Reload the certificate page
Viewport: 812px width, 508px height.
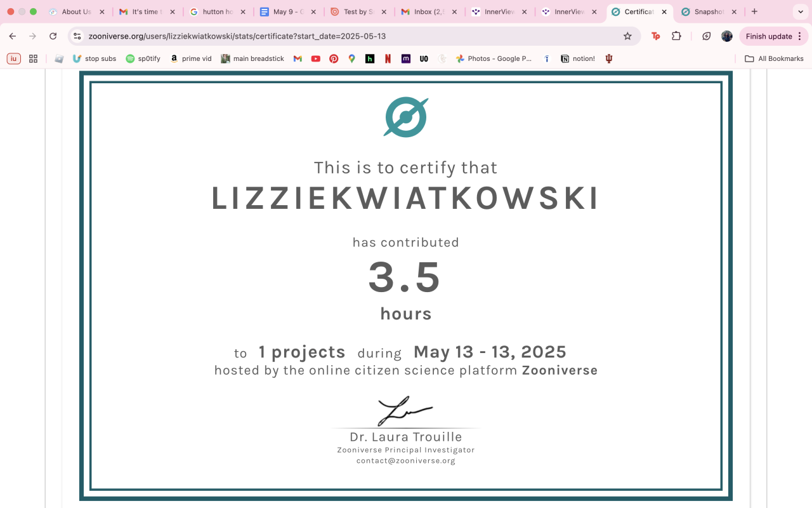[53, 36]
